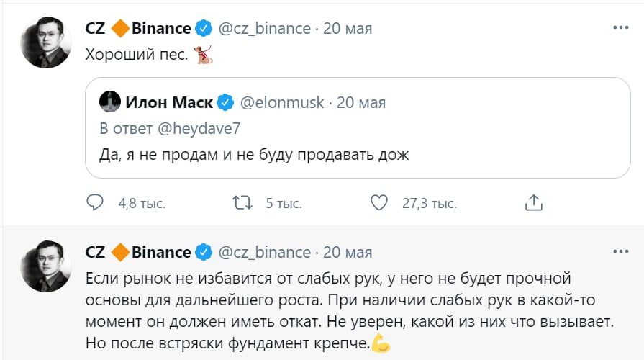Click @cz_binance handle on second tweet
The width and height of the screenshot is (644, 360).
click(x=263, y=253)
